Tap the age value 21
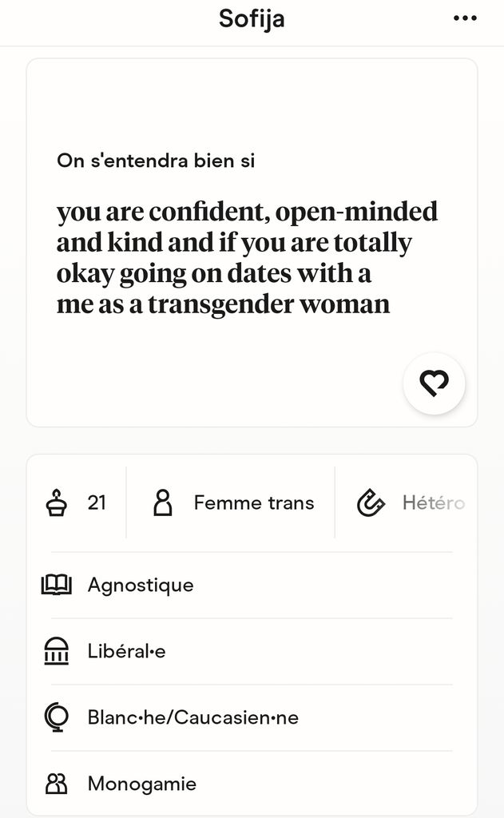 [x=97, y=503]
